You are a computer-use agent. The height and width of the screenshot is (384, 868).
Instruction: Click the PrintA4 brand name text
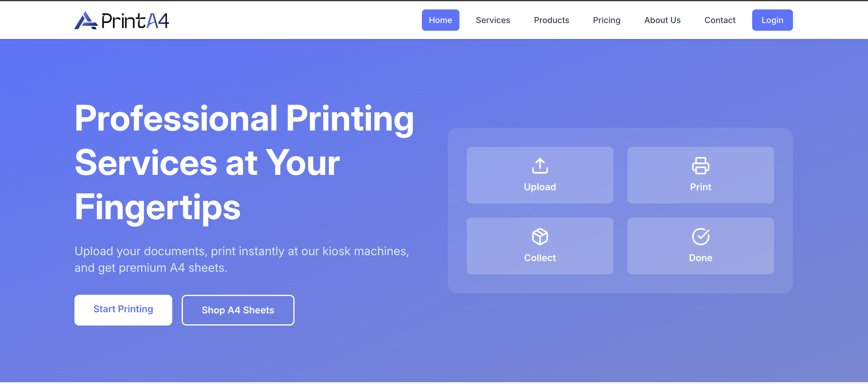coord(135,20)
